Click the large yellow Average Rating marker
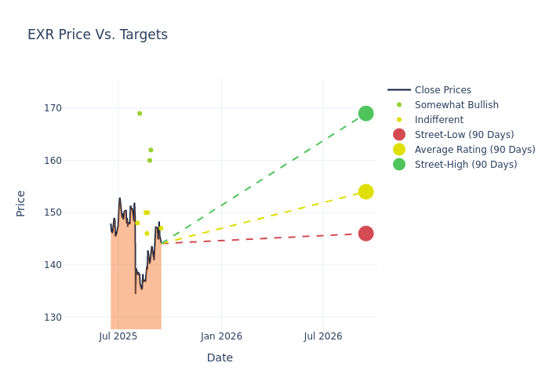The width and height of the screenshot is (549, 392). (x=365, y=192)
